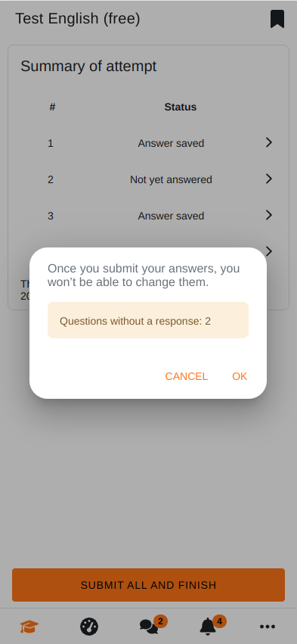Select question 1 Answer saved row
297x644 pixels.
click(148, 143)
